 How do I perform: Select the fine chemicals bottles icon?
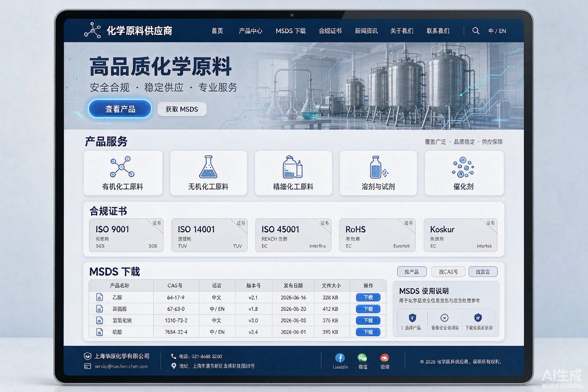pos(293,167)
